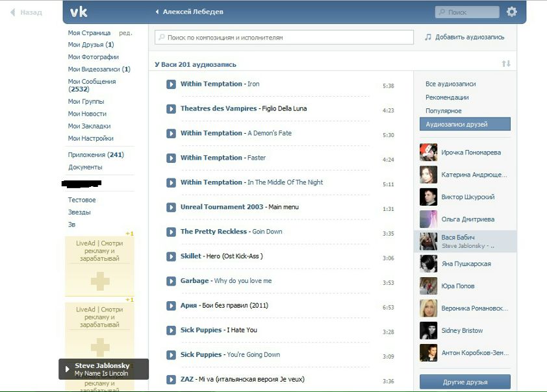
Task: Click the audio search input field
Action: pyautogui.click(x=284, y=38)
